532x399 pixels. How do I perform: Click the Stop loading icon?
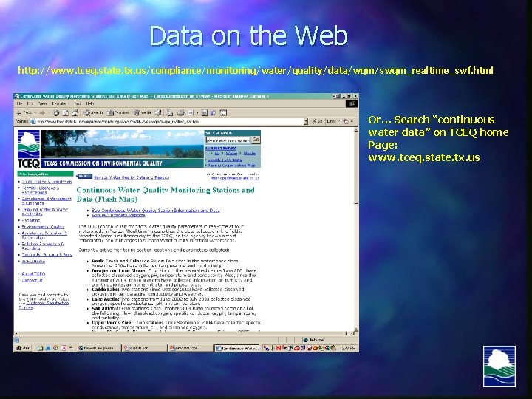(56, 112)
